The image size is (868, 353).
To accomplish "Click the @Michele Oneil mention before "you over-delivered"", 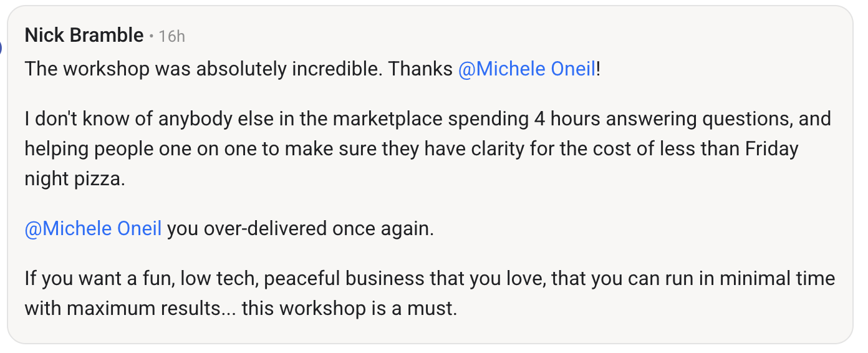I will tap(93, 229).
